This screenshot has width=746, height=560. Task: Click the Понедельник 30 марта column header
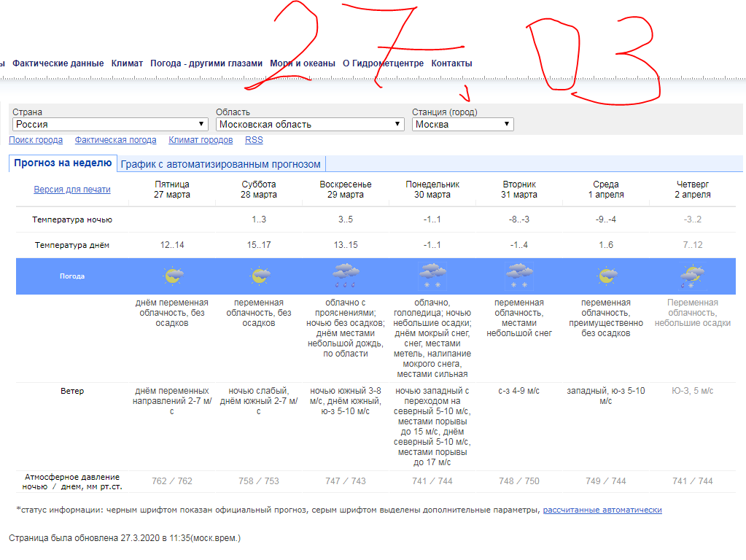(432, 190)
